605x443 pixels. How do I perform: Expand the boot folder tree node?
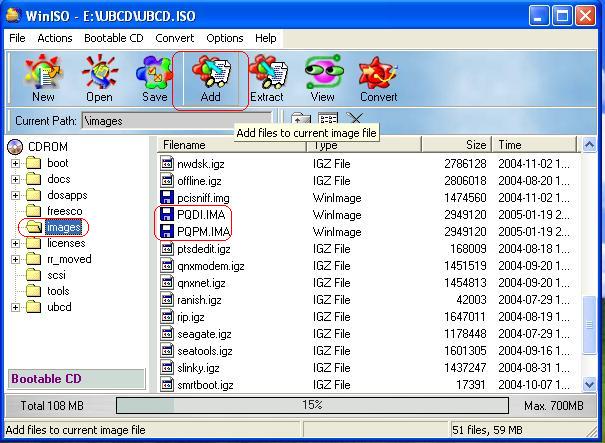click(x=16, y=164)
